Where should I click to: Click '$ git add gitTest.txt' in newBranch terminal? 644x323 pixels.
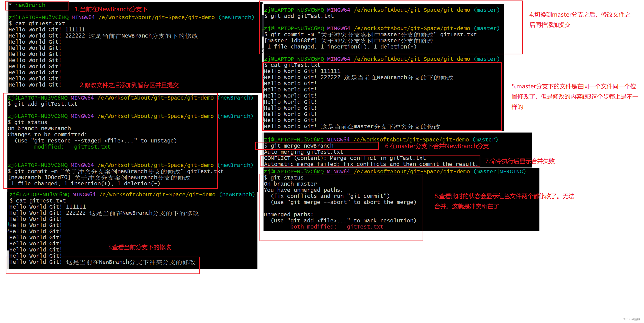(42, 104)
